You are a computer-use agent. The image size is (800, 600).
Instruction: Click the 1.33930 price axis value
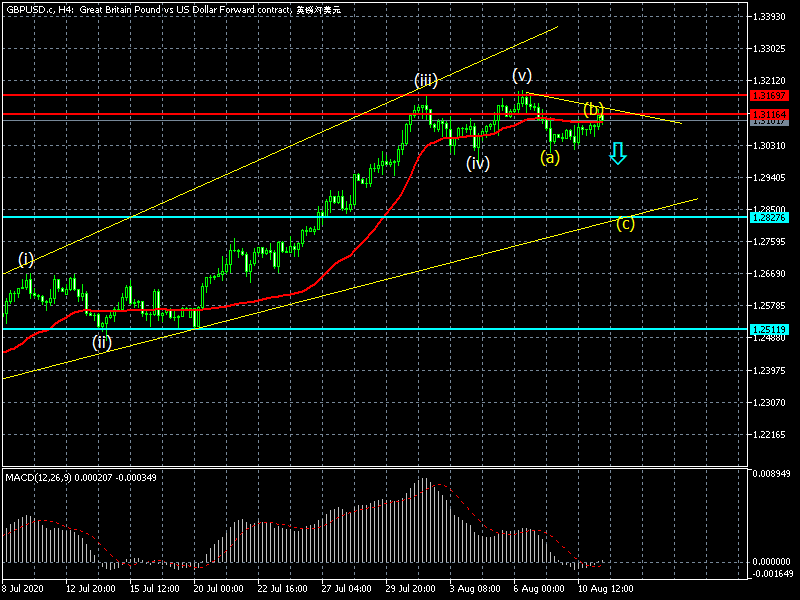[x=769, y=17]
